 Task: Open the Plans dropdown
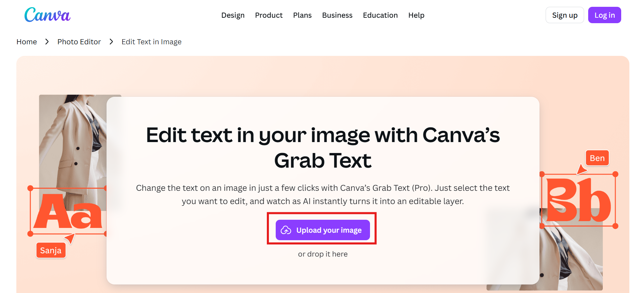(302, 15)
